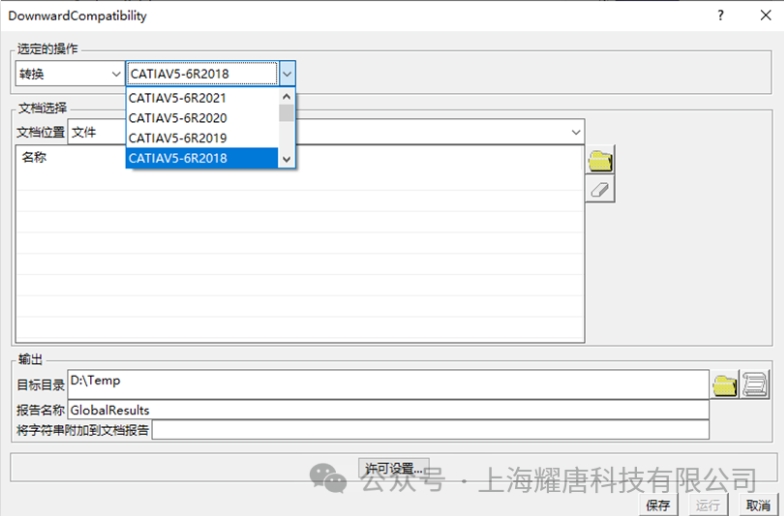The image size is (784, 516).
Task: Select highlighted CATIAV5-6R2018 list entry
Action: tap(202, 158)
